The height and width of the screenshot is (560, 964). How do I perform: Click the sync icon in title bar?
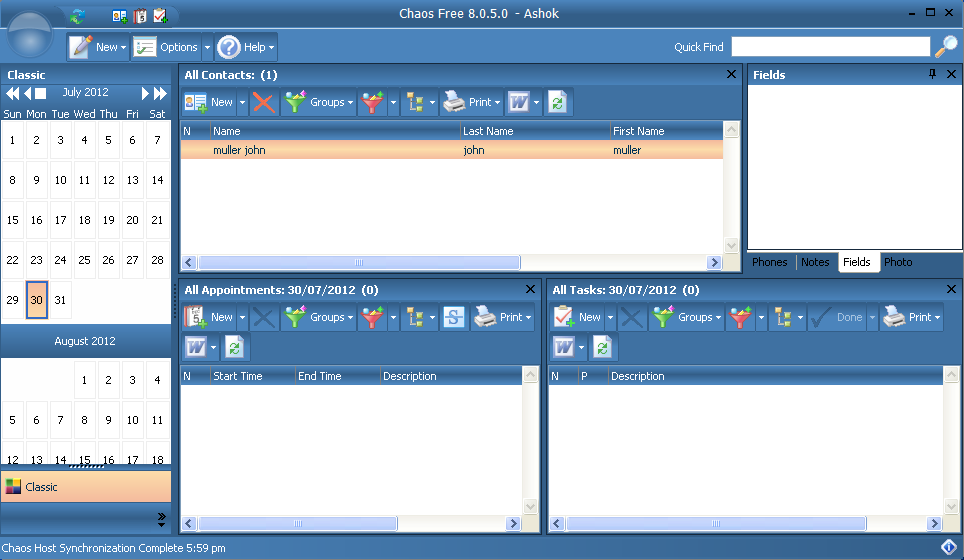point(77,16)
